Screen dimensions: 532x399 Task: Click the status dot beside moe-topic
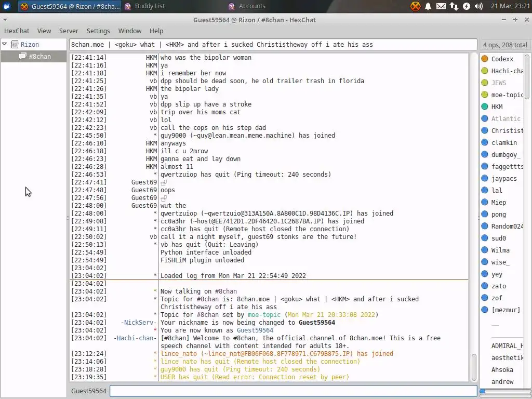(485, 95)
